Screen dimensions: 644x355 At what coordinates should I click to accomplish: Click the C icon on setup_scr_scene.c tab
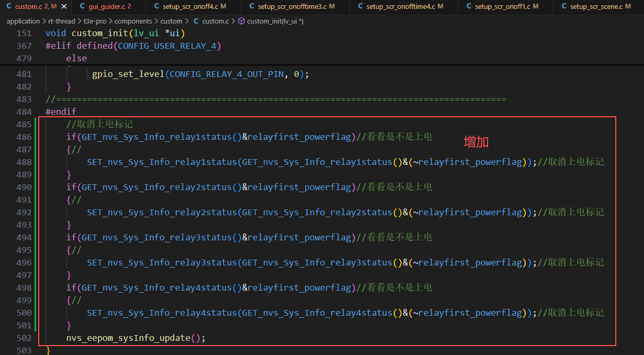(x=564, y=6)
